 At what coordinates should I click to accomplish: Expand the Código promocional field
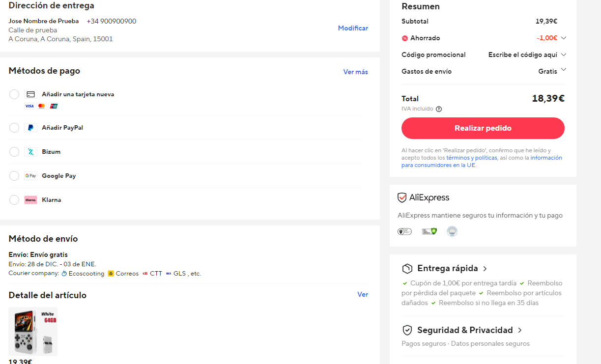[x=564, y=55]
